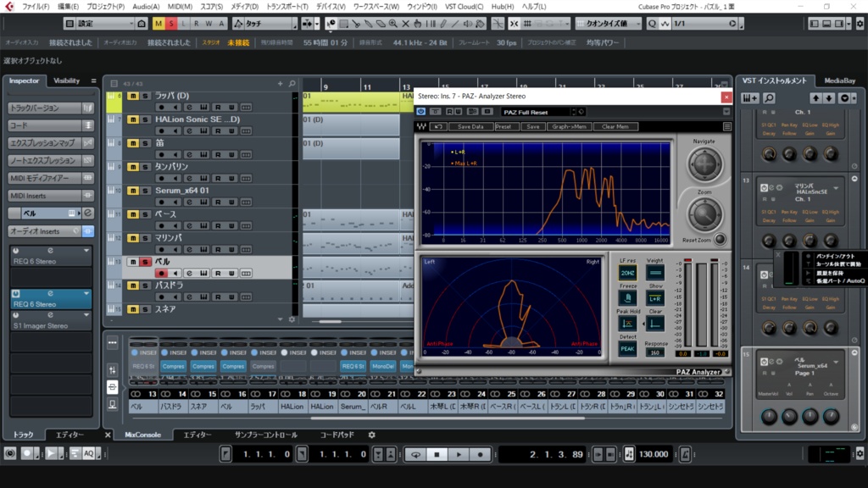The image size is (868, 488).
Task: Select the Mute X tool
Action: tap(405, 24)
